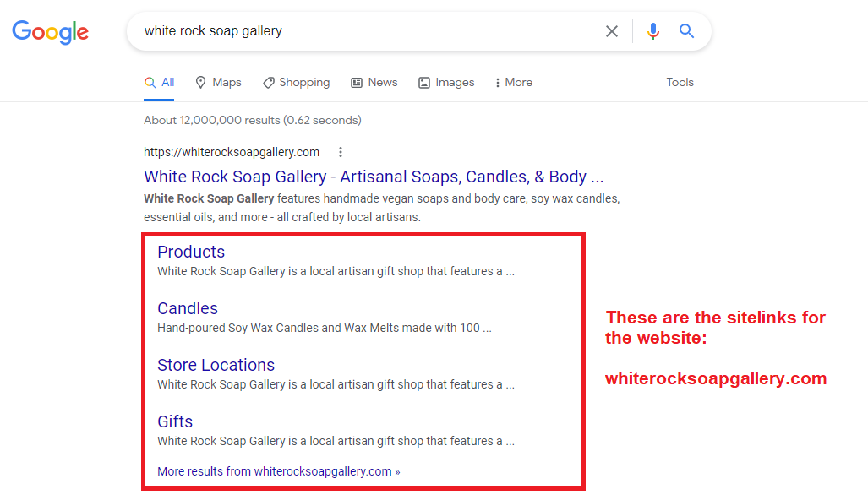This screenshot has height=500, width=868.
Task: Focus the search box containing white rock soap gallery
Action: [365, 31]
